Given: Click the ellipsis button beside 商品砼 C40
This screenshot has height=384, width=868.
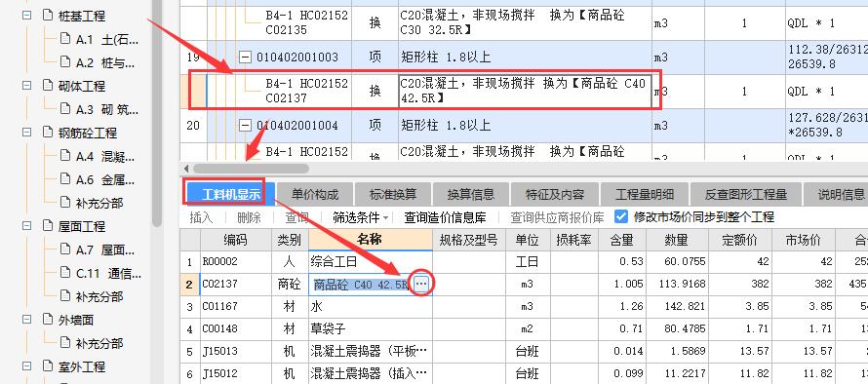Looking at the screenshot, I should pyautogui.click(x=422, y=284).
